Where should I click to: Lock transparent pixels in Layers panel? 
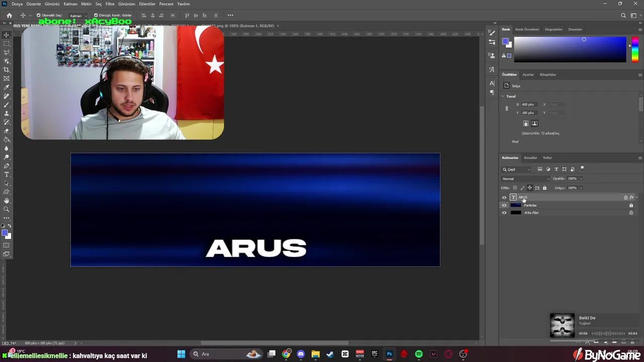click(x=515, y=188)
